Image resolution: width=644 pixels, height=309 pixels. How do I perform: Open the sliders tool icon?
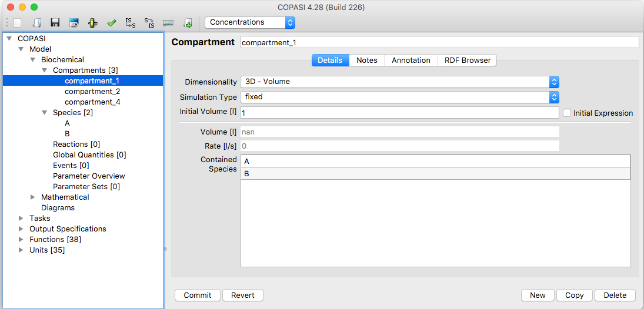point(93,22)
